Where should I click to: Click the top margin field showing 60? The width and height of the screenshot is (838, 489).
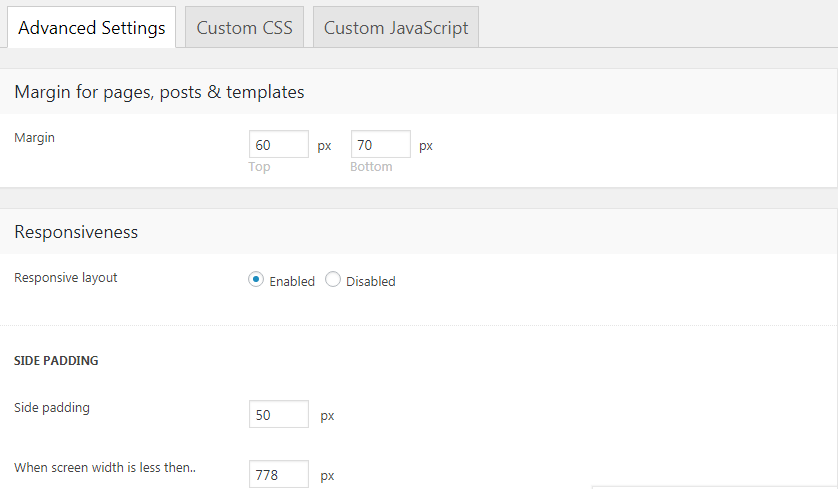coord(278,145)
